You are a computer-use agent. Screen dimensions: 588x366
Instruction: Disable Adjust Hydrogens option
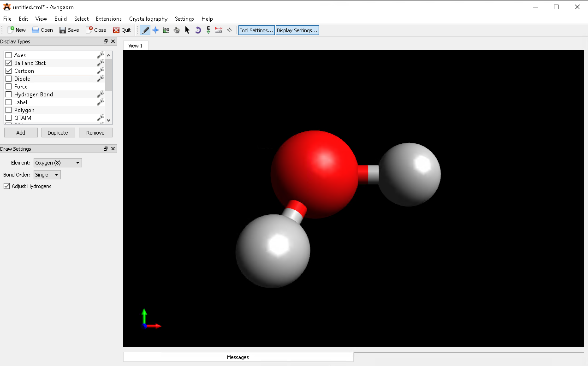(x=7, y=186)
